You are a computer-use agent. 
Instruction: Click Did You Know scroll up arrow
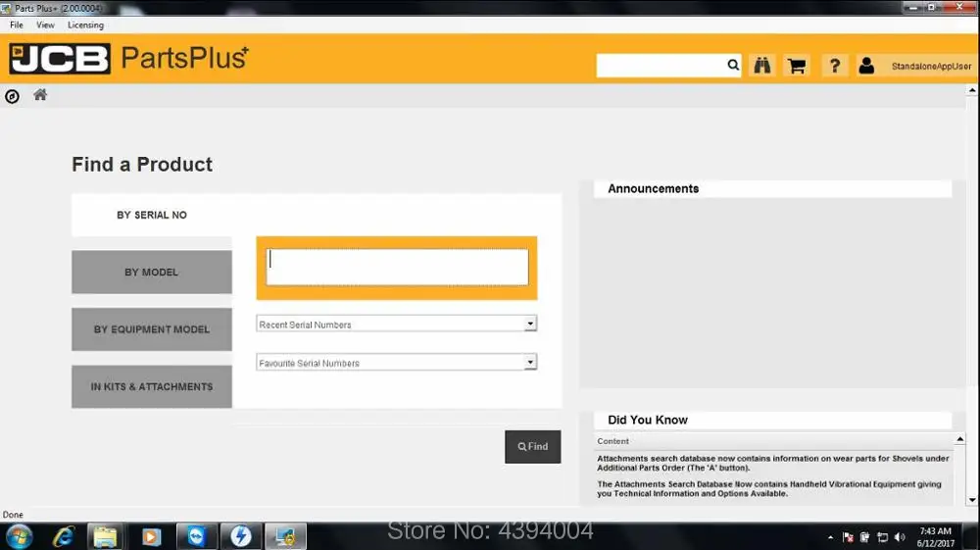[960, 439]
